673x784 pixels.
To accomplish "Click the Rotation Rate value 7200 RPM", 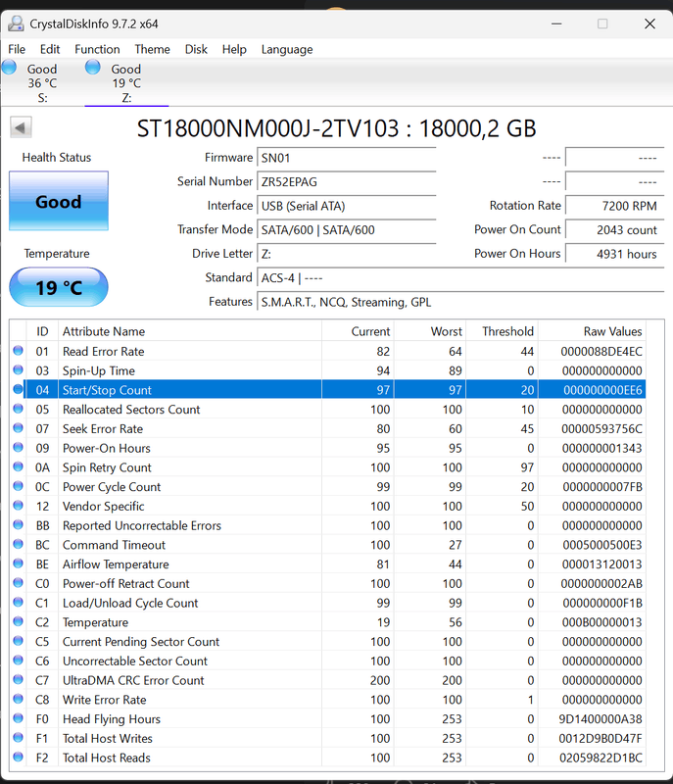I will pyautogui.click(x=614, y=206).
